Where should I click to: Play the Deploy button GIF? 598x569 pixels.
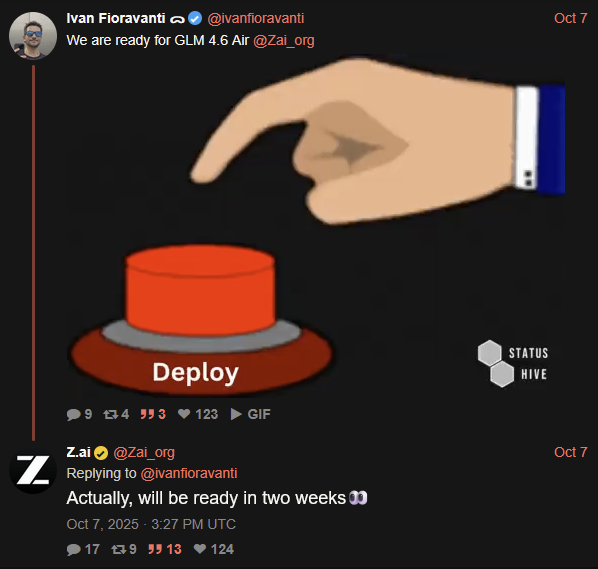point(316,226)
